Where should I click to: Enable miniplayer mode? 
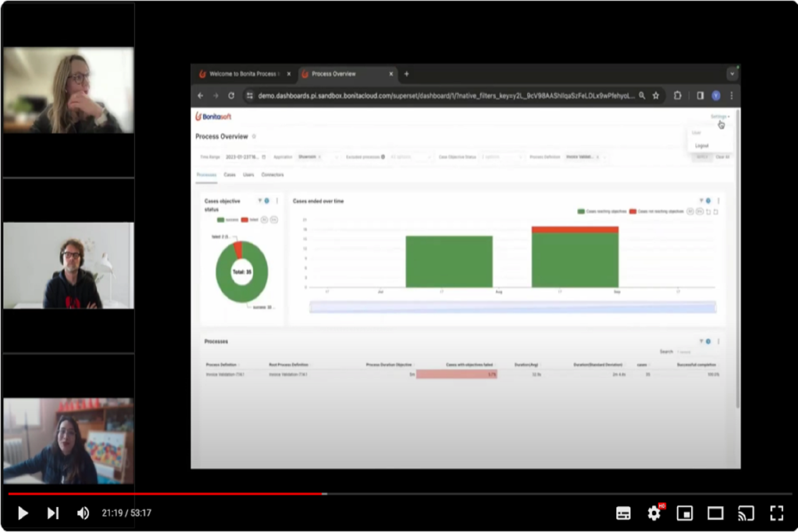point(685,513)
